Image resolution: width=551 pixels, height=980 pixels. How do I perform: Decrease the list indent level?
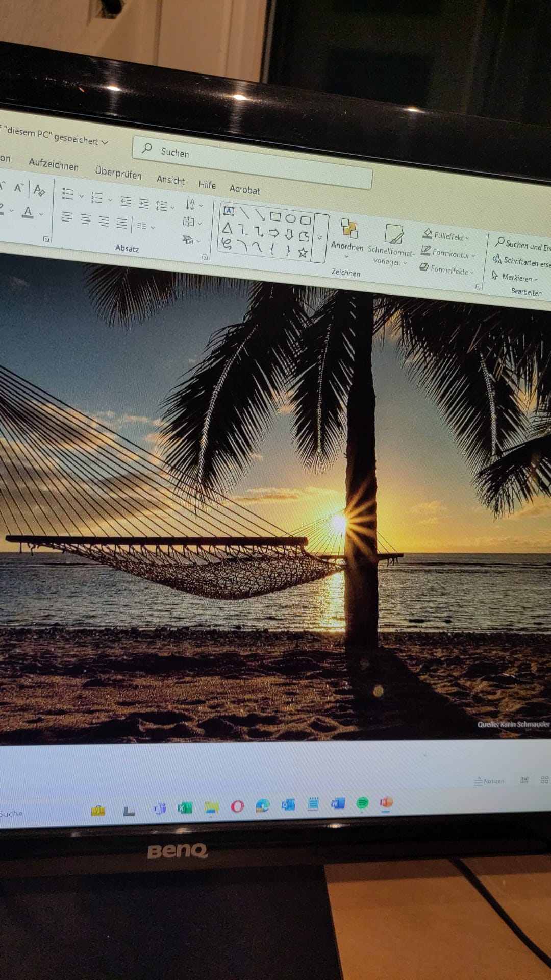[x=126, y=201]
